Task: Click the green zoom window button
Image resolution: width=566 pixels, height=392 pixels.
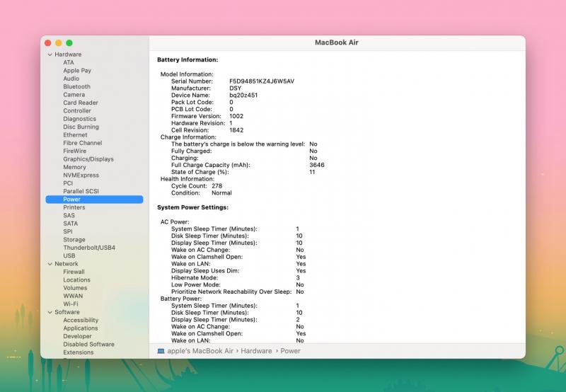Action: pyautogui.click(x=69, y=43)
